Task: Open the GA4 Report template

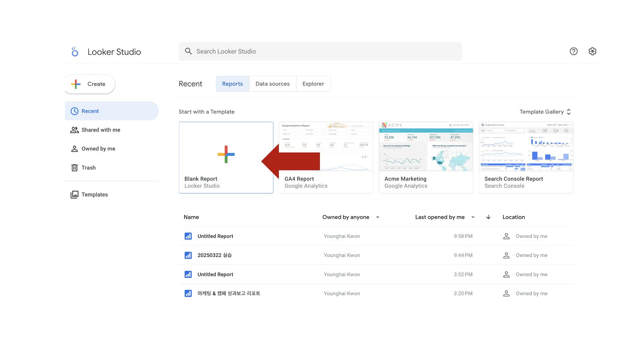Action: tap(326, 158)
